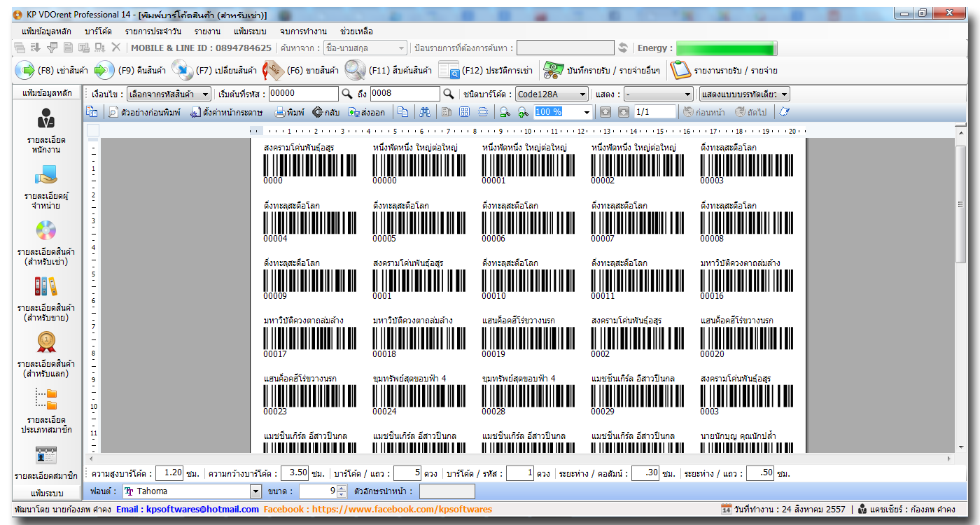Click the F7 change product disc icon
This screenshot has width=980, height=525.
183,70
